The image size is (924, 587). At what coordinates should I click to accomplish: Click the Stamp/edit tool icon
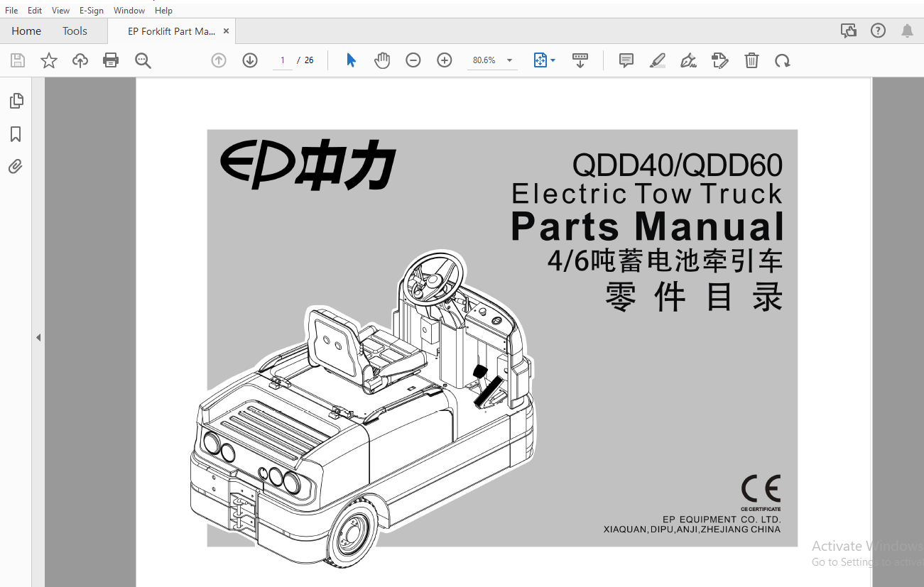point(720,60)
